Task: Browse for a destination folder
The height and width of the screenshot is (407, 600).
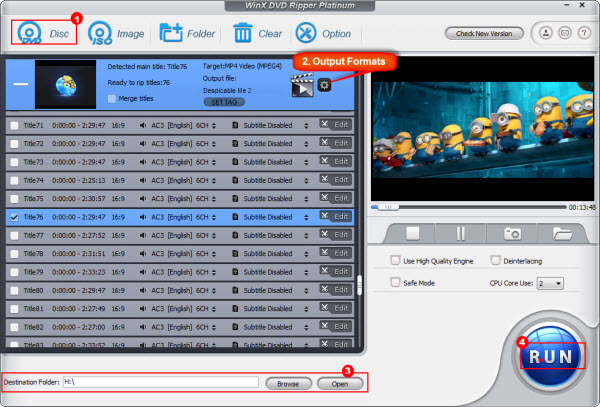Action: coord(288,383)
